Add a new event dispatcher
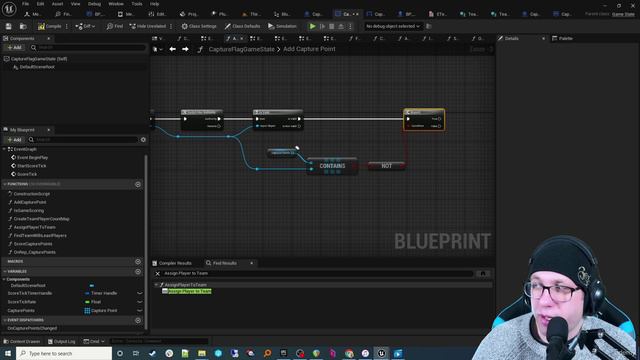This screenshot has height=360, width=640. (138, 320)
